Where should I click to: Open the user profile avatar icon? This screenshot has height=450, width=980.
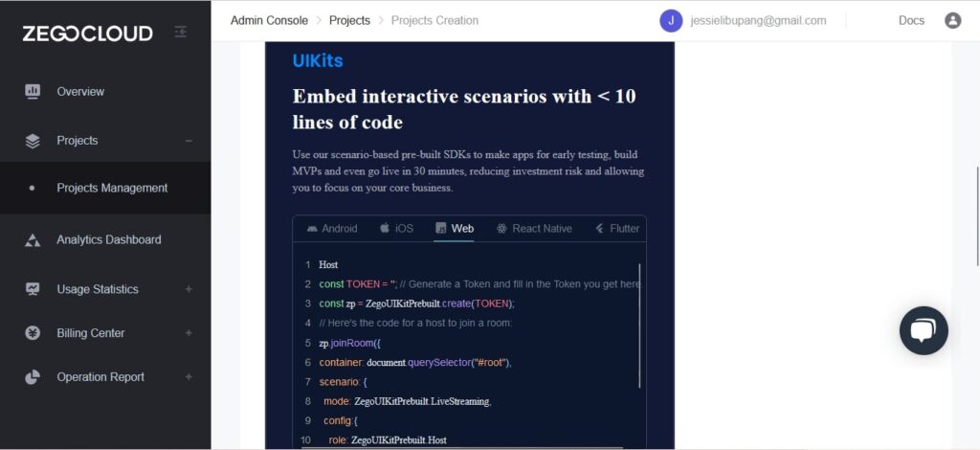(x=952, y=21)
